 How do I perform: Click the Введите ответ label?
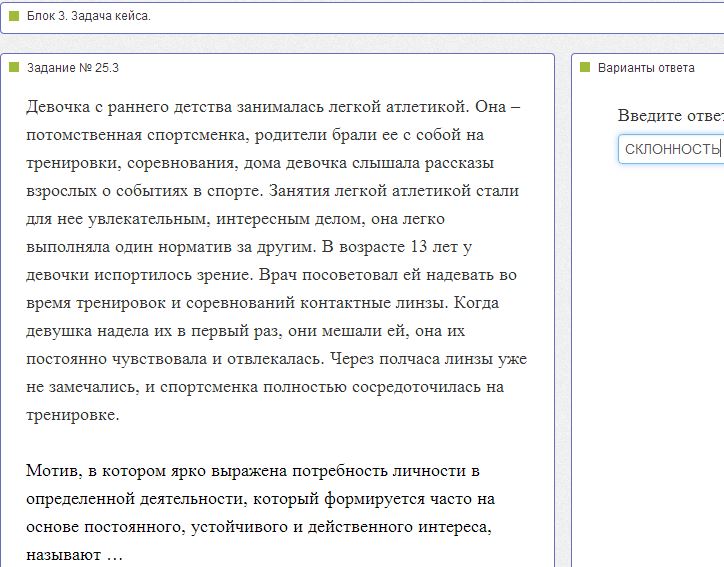click(x=670, y=115)
